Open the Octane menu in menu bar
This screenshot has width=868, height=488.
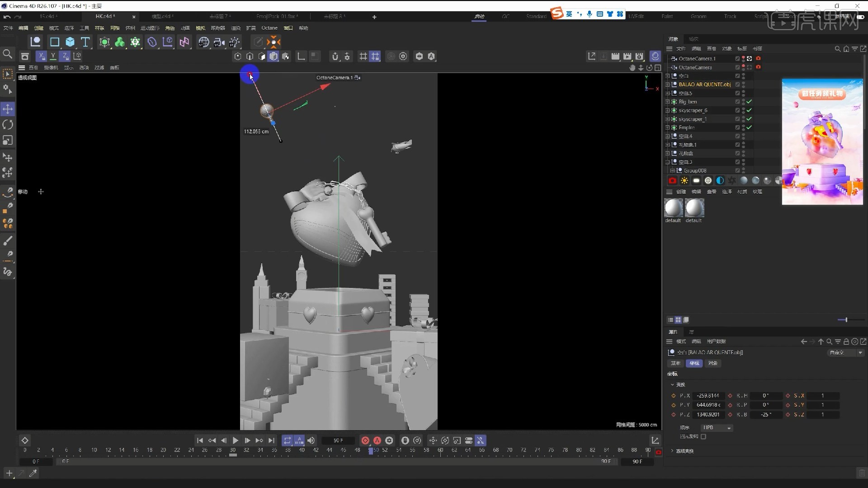coord(269,28)
